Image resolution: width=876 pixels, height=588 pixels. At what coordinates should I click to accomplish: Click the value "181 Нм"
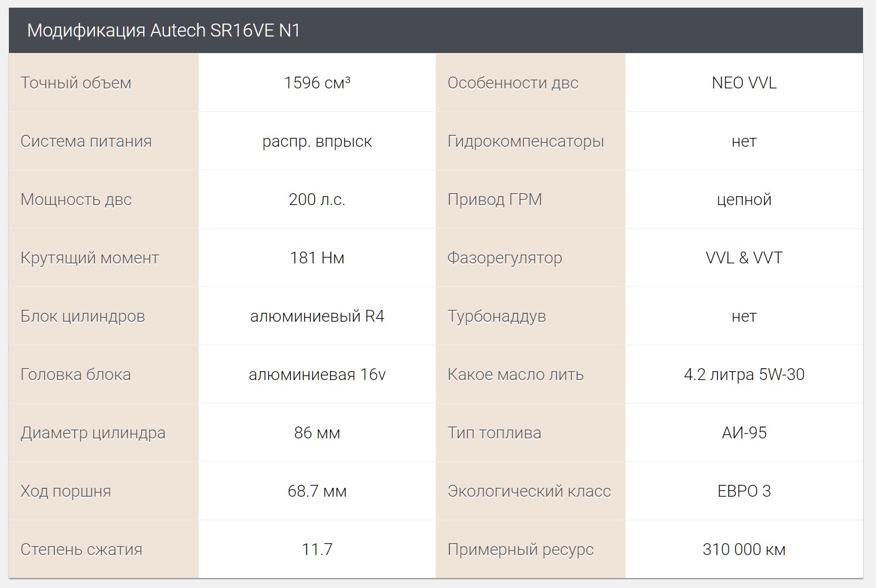(317, 257)
